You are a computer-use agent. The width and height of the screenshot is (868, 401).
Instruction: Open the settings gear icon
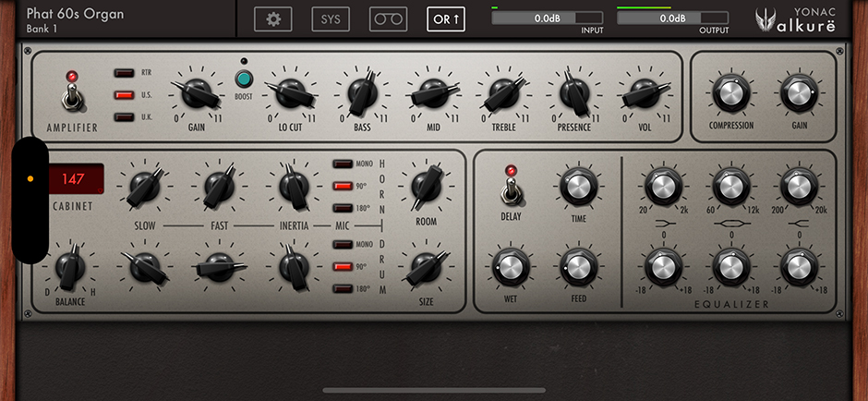tap(273, 19)
